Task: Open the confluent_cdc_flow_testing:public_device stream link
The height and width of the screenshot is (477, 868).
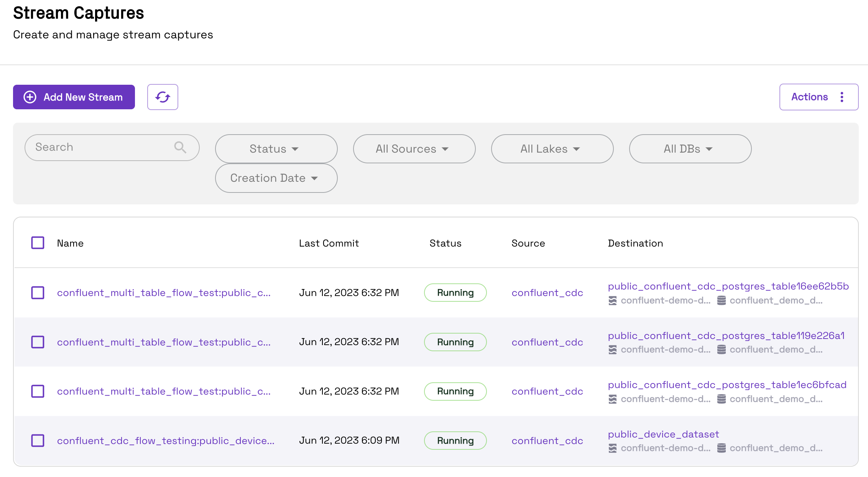Action: point(166,441)
